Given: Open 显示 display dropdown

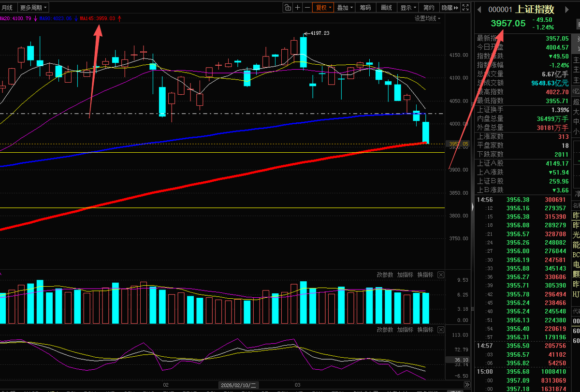Looking at the screenshot, I should 408,7.
